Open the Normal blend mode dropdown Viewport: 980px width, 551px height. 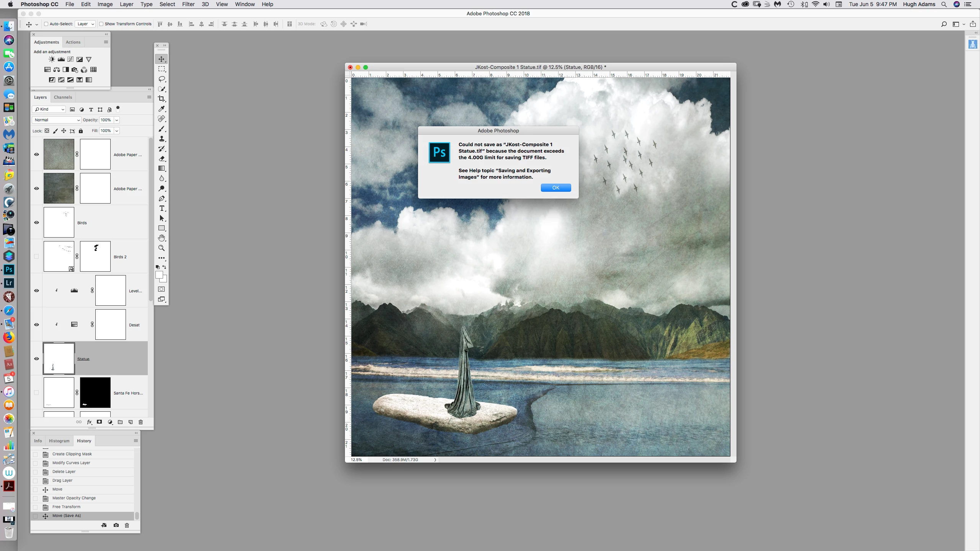pos(57,120)
